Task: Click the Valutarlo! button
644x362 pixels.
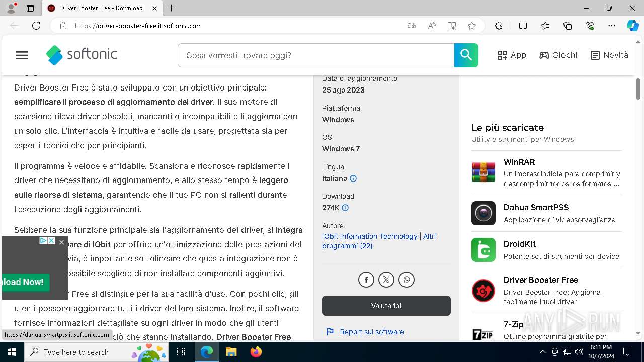Action: point(386,306)
